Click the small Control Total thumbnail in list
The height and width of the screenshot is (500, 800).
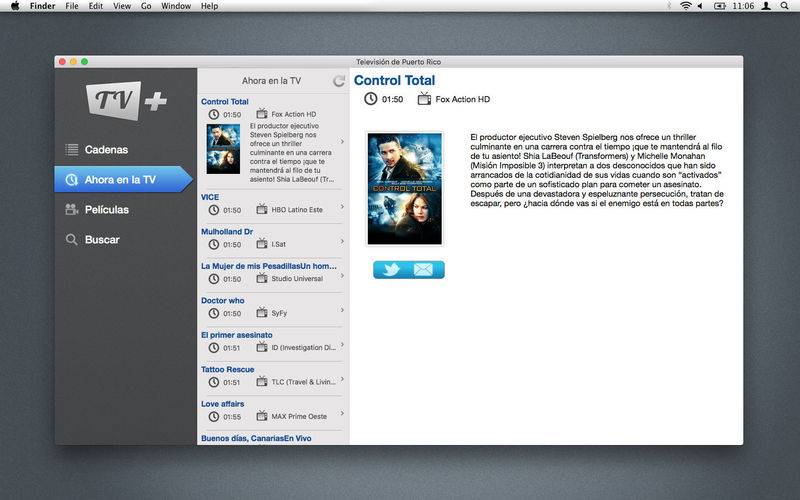pyautogui.click(x=223, y=149)
